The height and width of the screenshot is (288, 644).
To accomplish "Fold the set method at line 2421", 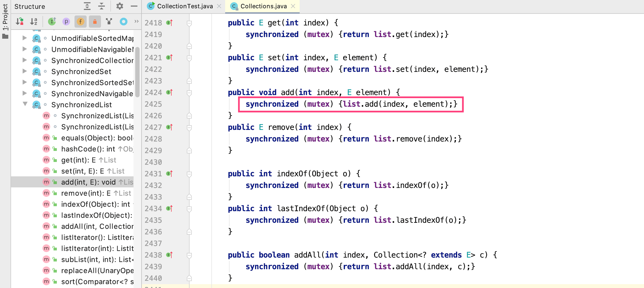I will click(189, 58).
